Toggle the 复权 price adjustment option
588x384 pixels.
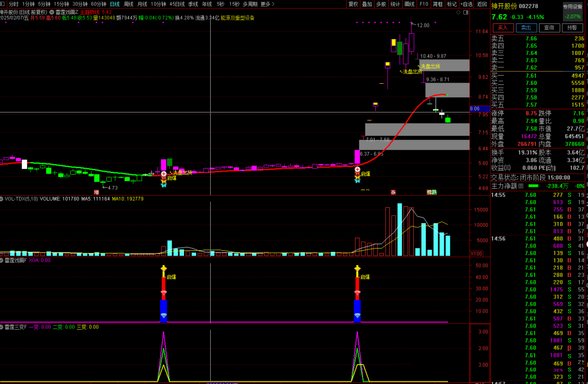(x=353, y=4)
